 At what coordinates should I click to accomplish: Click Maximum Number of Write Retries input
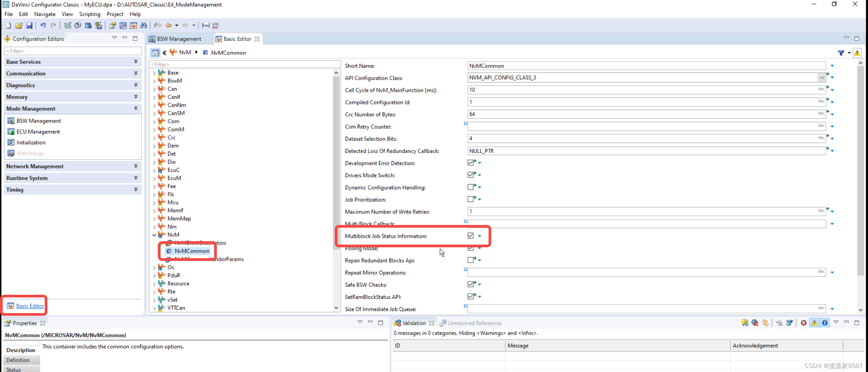(644, 211)
